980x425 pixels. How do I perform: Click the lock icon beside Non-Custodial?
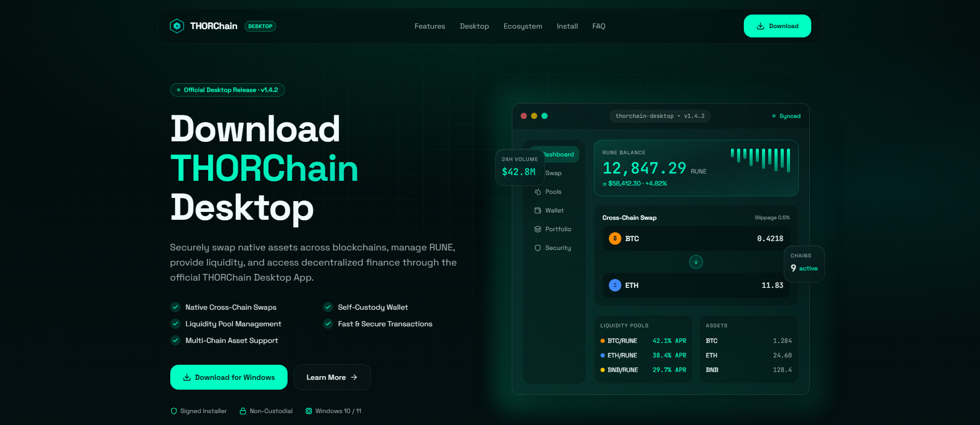pyautogui.click(x=243, y=411)
